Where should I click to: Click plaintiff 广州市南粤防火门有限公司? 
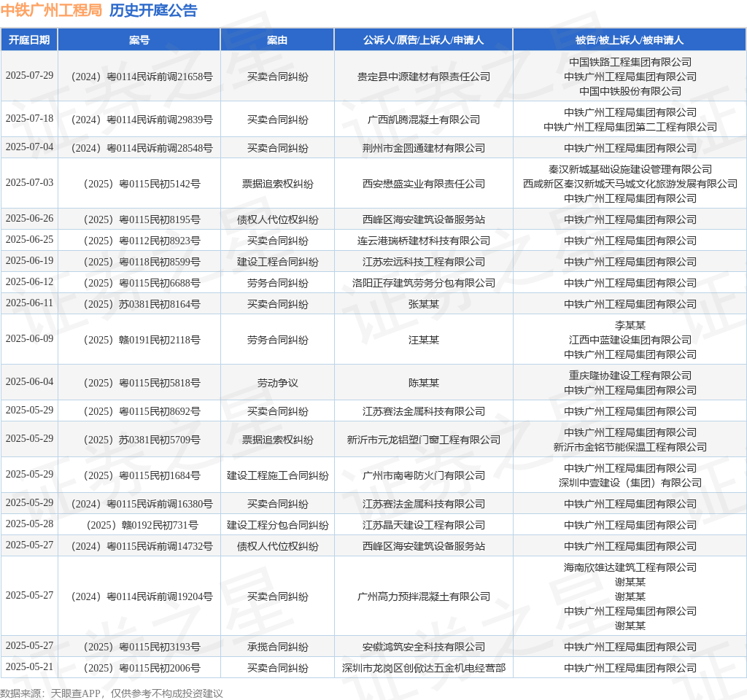[424, 475]
